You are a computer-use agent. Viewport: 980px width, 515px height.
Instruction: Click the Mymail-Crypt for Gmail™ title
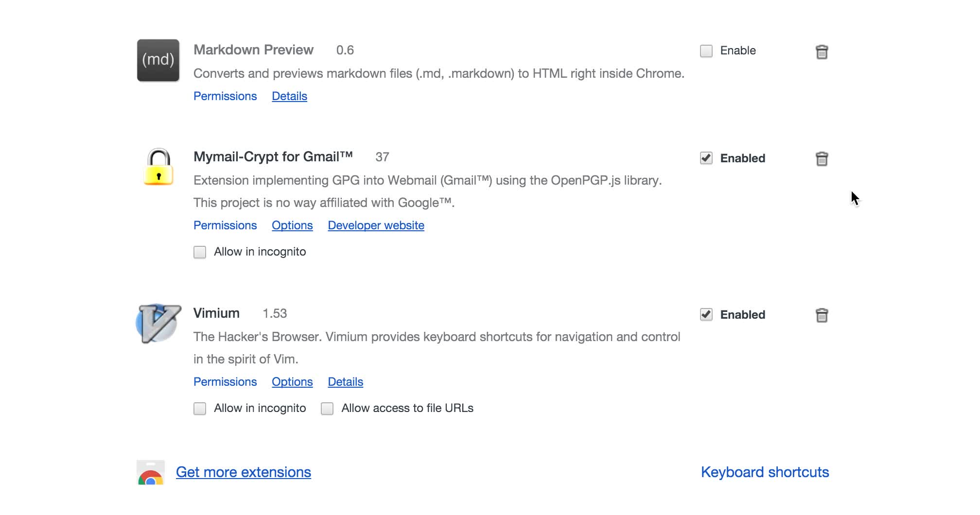(273, 157)
